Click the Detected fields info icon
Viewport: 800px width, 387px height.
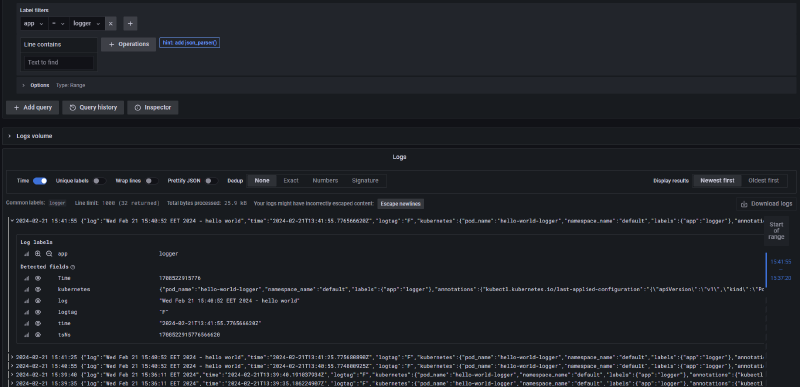pyautogui.click(x=72, y=267)
